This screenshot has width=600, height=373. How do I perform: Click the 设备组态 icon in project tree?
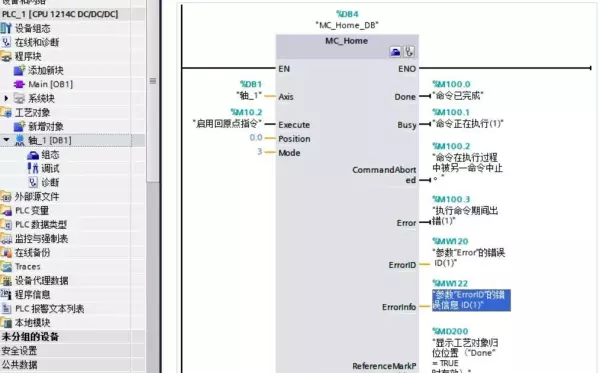[6, 28]
